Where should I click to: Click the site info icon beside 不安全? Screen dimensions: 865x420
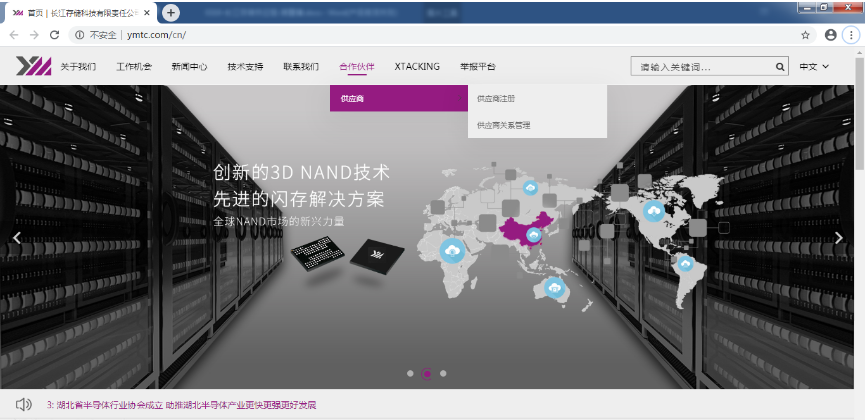coord(79,35)
